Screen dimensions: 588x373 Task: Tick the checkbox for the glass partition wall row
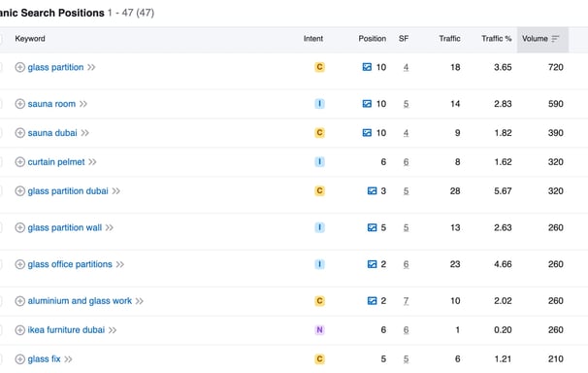point(0,227)
